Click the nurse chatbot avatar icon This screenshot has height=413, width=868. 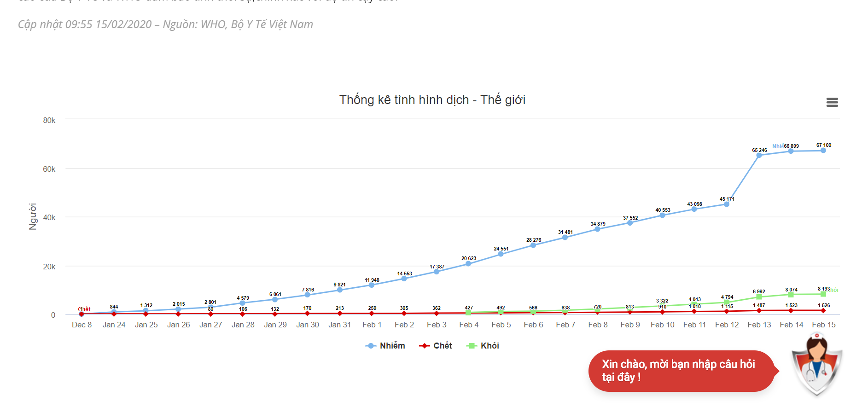point(816,366)
